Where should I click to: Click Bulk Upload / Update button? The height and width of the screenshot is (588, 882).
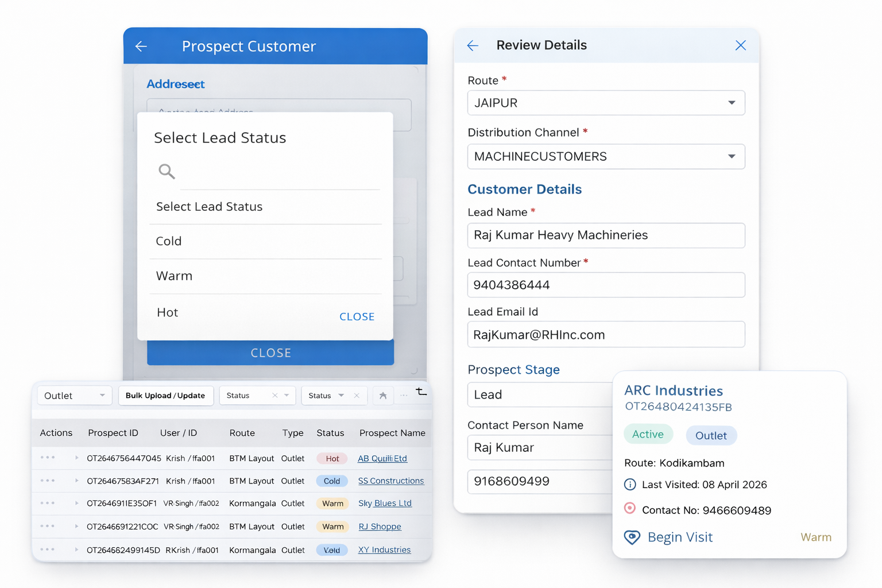(x=165, y=396)
